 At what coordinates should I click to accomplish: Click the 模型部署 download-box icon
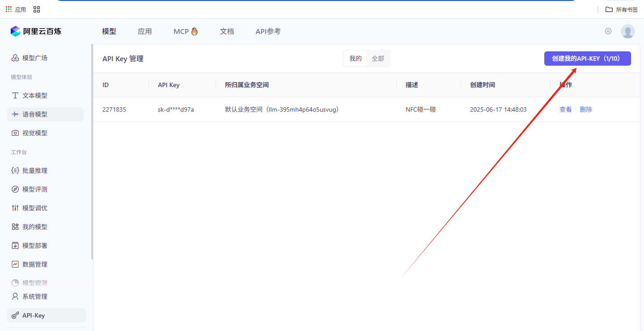point(15,246)
